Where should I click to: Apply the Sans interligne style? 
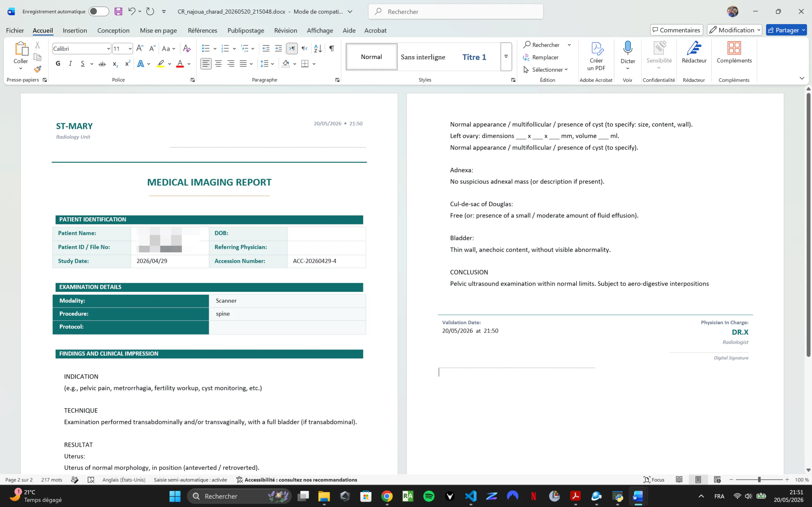[423, 57]
